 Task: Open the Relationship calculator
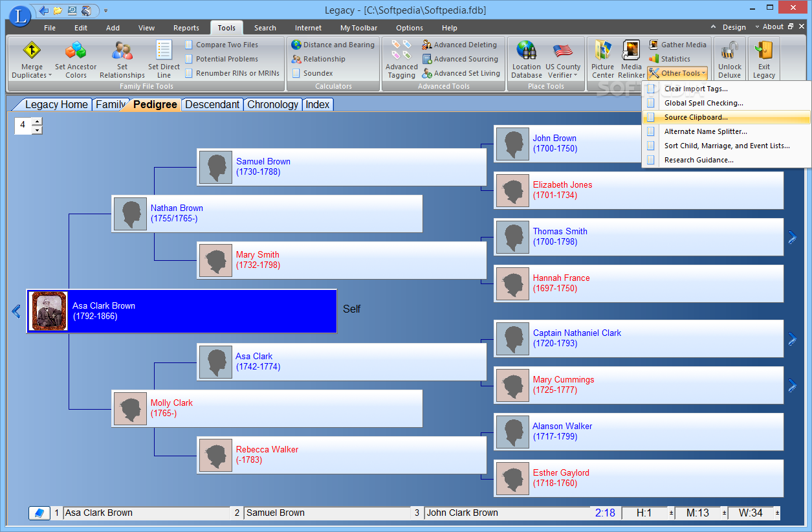318,59
